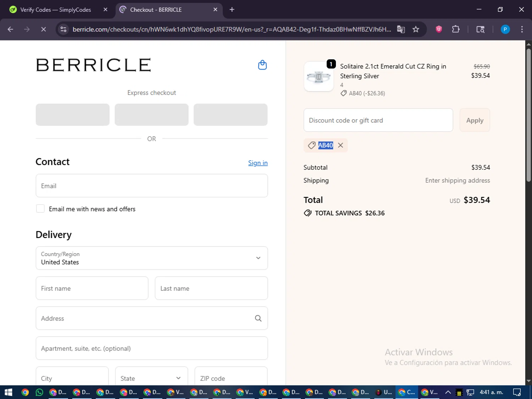532x399 pixels.
Task: Click the page vertical scrollbar thumb
Action: pyautogui.click(x=528, y=115)
